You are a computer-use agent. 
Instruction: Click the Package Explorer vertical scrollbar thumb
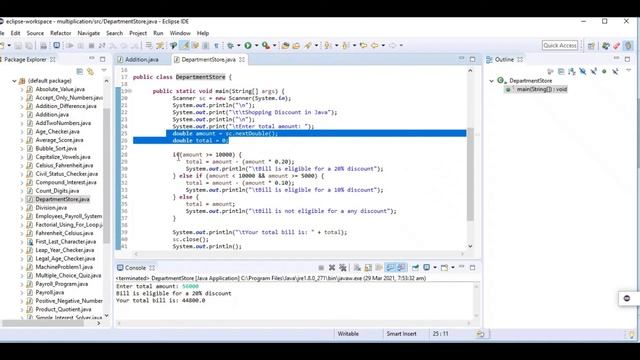tap(107, 176)
